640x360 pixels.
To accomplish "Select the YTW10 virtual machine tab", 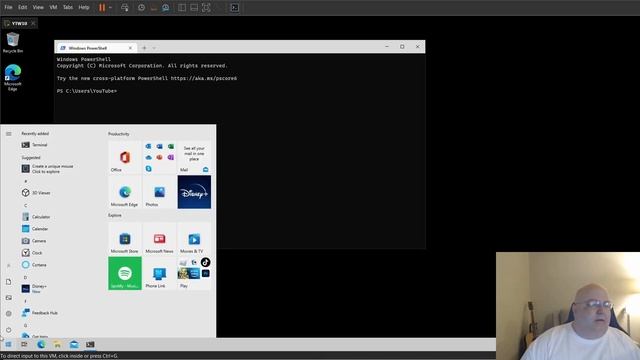I will 19,23.
